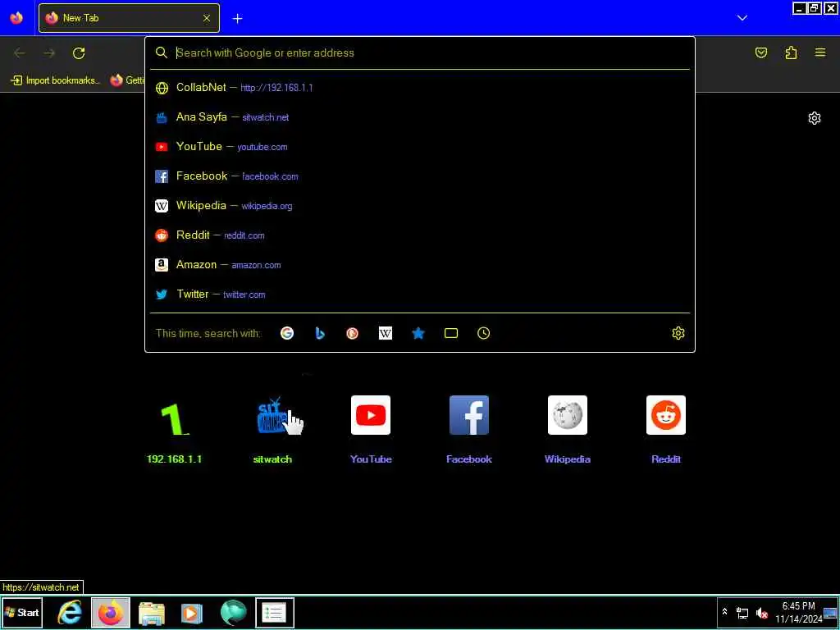This screenshot has height=630, width=840.
Task: Select Ana Sayfa sitwatch.net suggestion
Action: [x=420, y=116]
